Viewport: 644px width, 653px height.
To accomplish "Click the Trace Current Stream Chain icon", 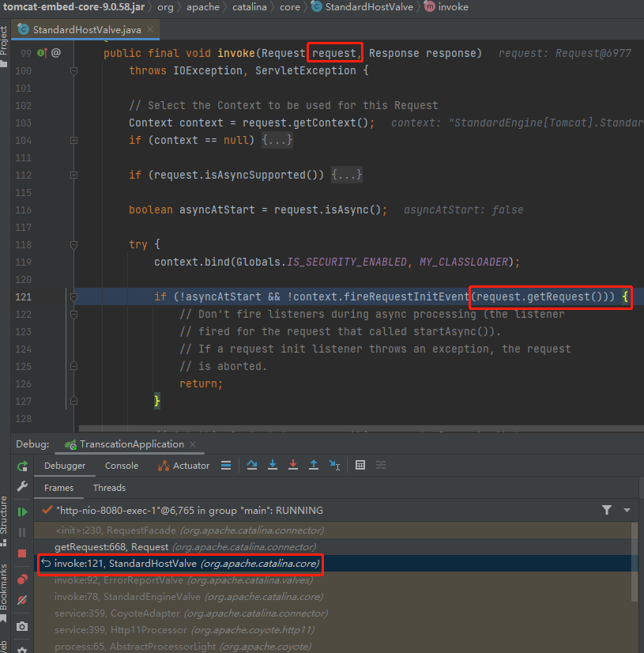I will point(381,465).
